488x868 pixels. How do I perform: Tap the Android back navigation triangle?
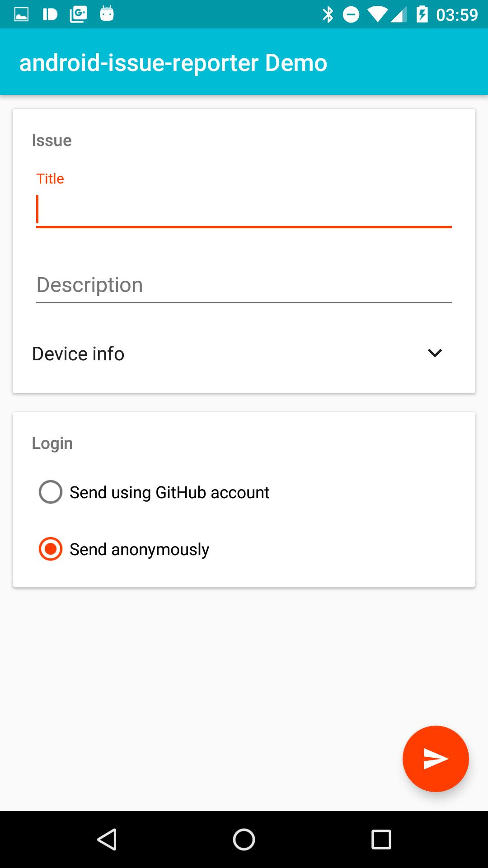[108, 840]
